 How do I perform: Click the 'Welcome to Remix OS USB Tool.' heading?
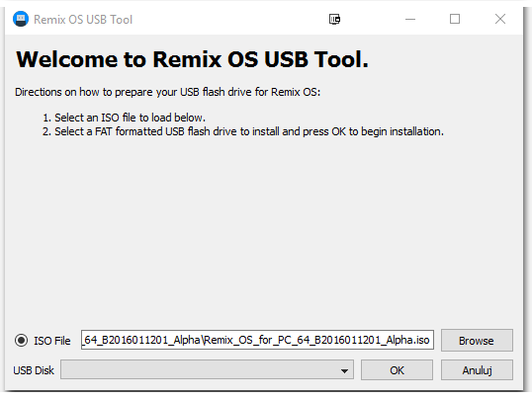192,59
